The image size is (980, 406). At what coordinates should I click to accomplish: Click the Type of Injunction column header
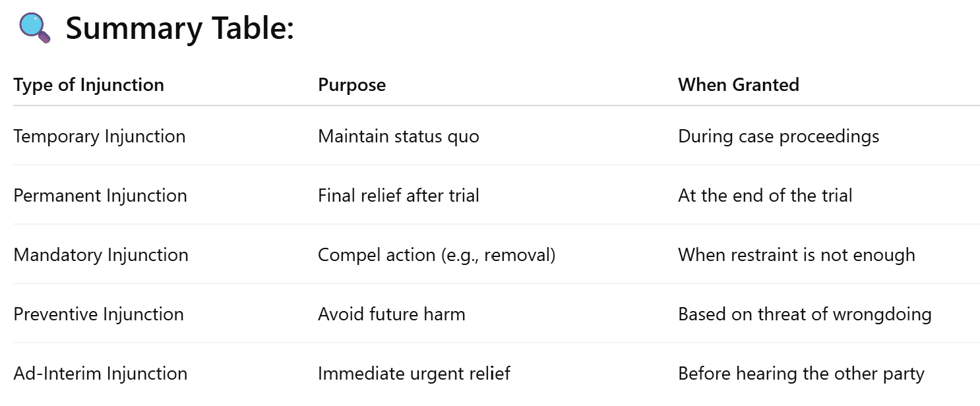point(89,85)
